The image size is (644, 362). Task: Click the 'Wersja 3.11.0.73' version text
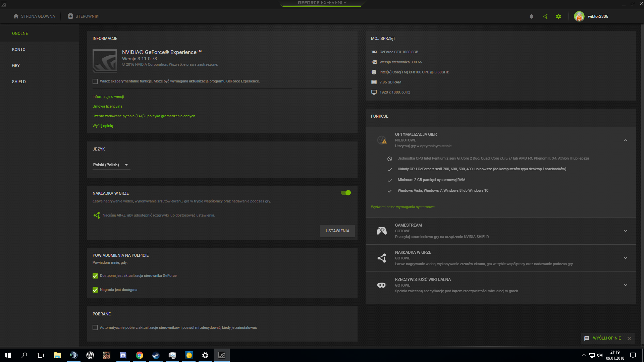click(140, 59)
